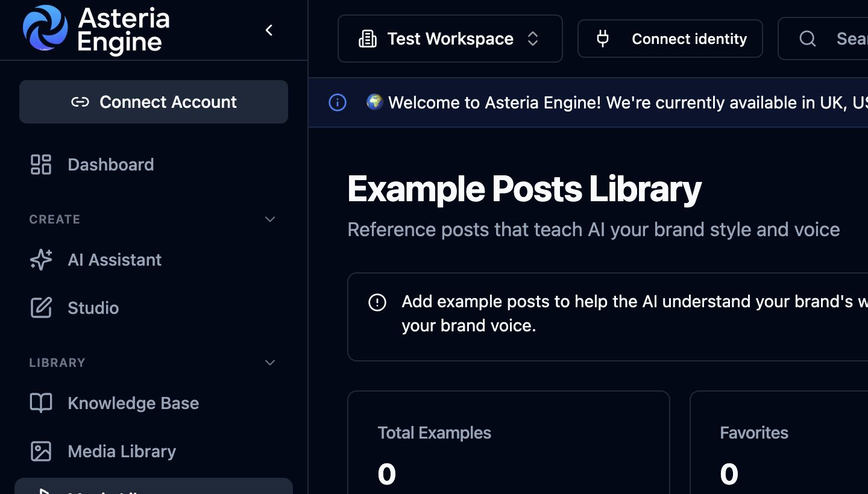The image size is (868, 494).
Task: Click the link icon on Connect Account
Action: pyautogui.click(x=80, y=102)
